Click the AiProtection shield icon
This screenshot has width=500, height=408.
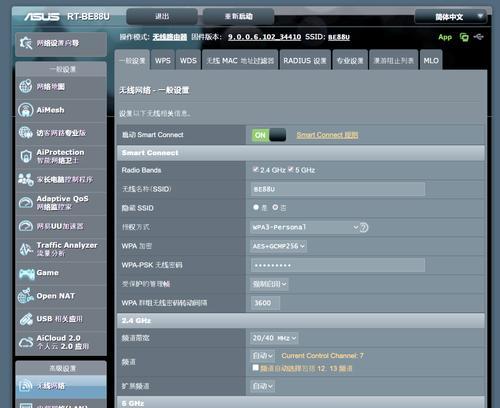click(x=26, y=156)
